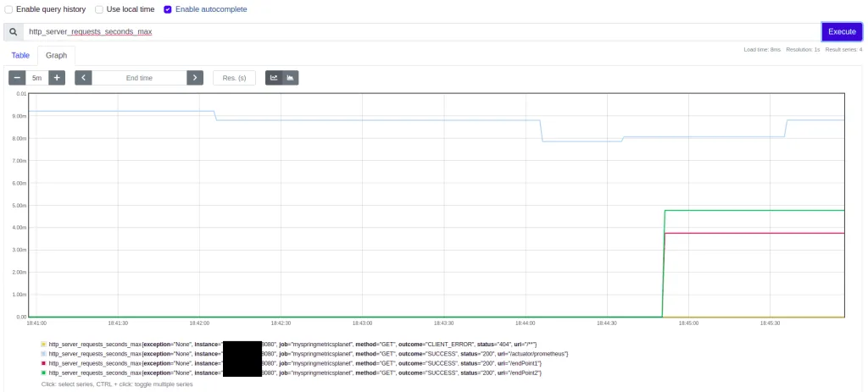Go to next end time with right chevron

point(195,78)
